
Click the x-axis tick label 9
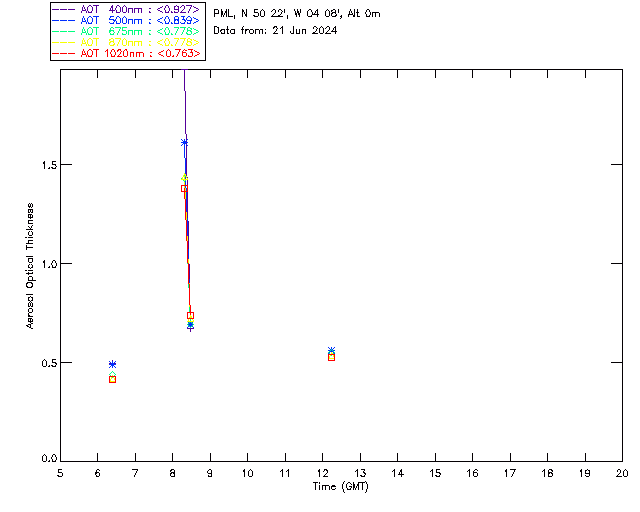[x=210, y=473]
